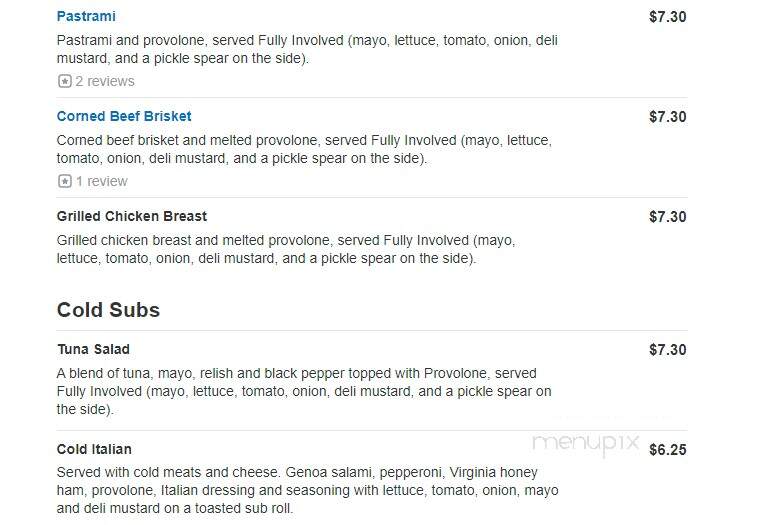
Task: View the 1 review for Corned Beef
Action: 101,181
